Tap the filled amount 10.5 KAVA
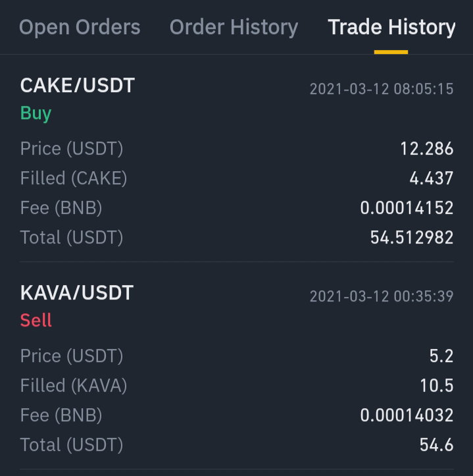The width and height of the screenshot is (473, 476). tap(437, 386)
